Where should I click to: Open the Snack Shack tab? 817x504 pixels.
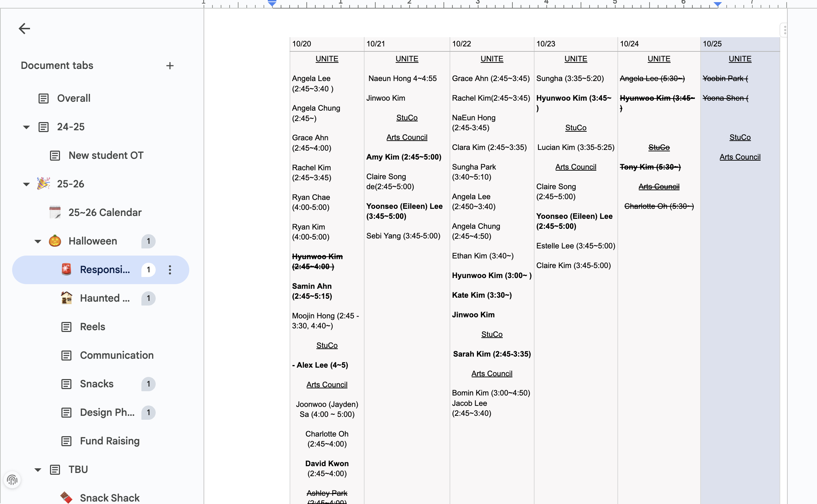(109, 498)
